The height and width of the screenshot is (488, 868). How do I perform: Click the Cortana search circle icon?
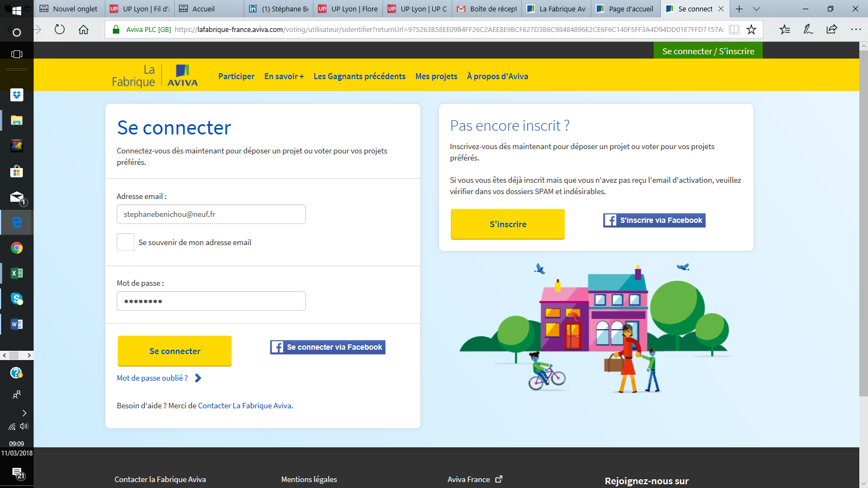click(16, 33)
